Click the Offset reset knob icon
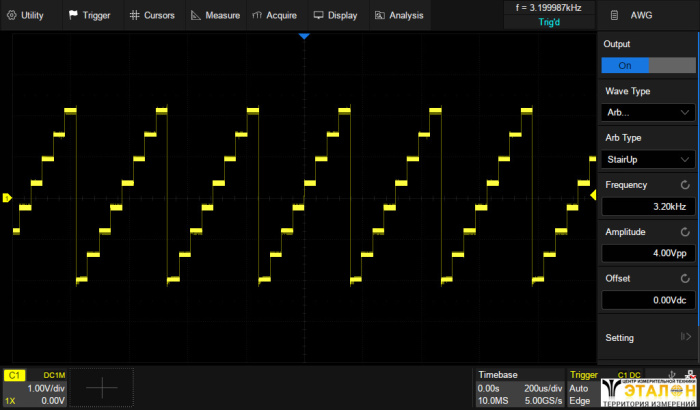The width and height of the screenshot is (700, 410). point(685,278)
